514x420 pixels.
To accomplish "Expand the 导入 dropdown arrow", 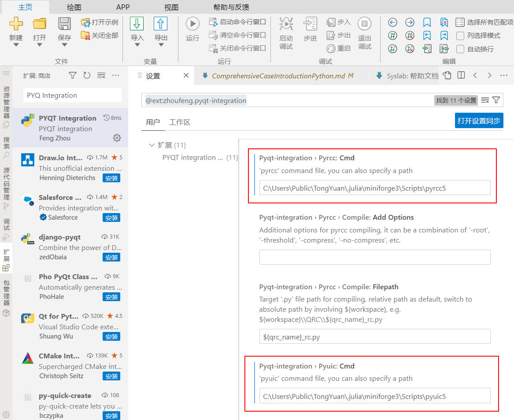I will (137, 45).
